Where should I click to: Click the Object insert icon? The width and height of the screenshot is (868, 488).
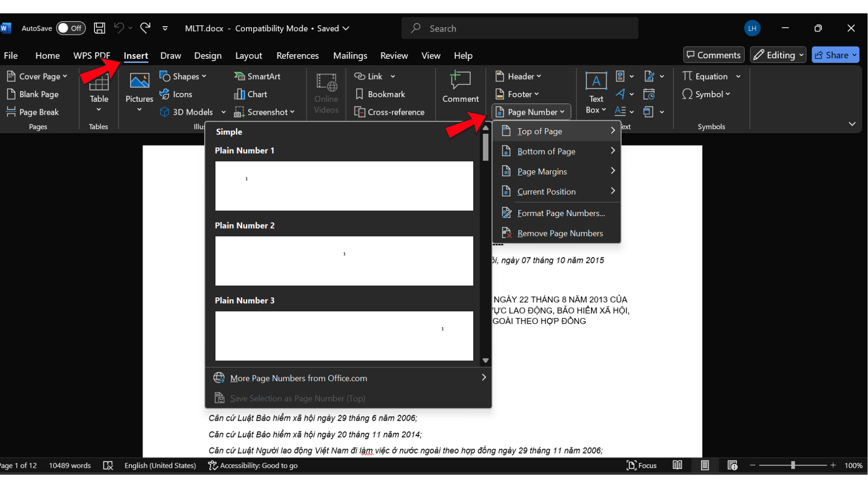(x=648, y=112)
